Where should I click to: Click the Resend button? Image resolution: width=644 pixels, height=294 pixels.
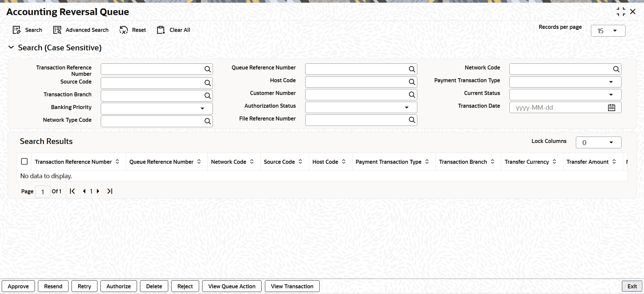click(53, 286)
